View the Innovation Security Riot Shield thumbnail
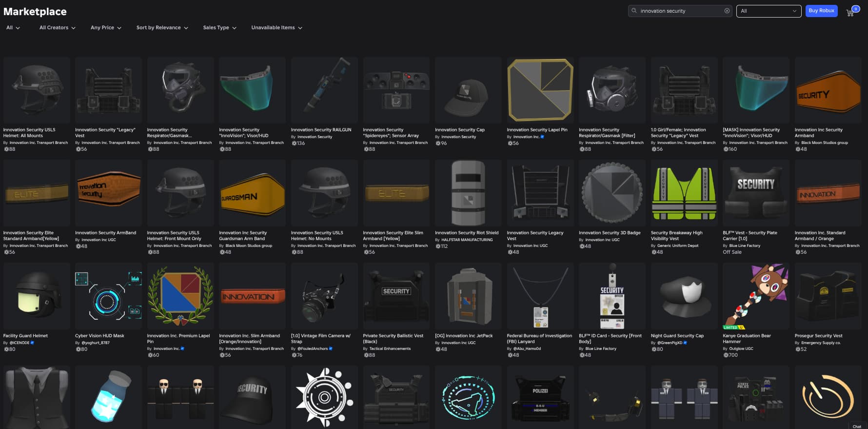The height and width of the screenshot is (429, 868). [468, 193]
